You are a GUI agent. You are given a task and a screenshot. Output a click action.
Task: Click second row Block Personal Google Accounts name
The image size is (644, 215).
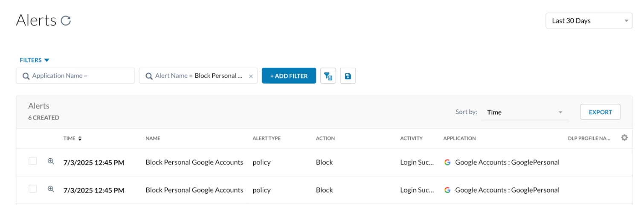(194, 190)
